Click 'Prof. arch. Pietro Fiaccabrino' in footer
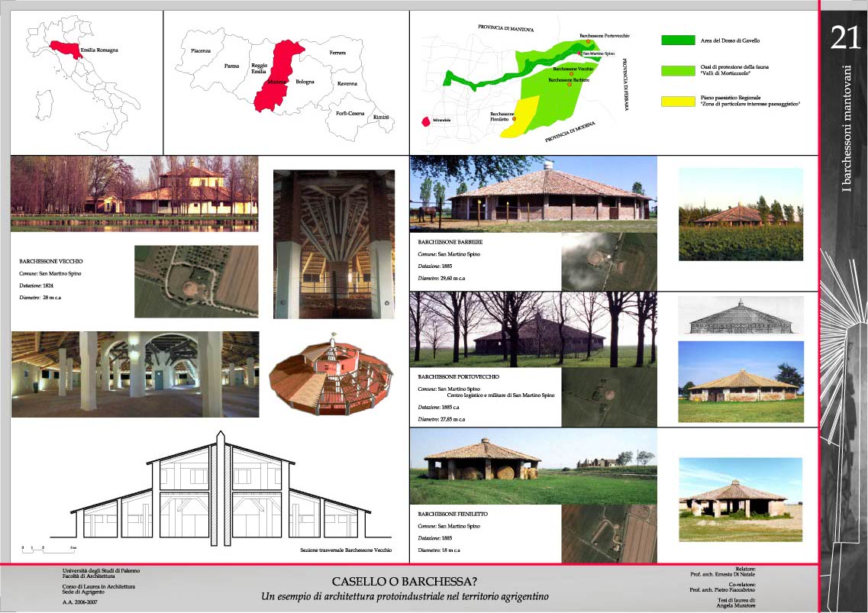This screenshot has height=613, width=868. coord(722,590)
